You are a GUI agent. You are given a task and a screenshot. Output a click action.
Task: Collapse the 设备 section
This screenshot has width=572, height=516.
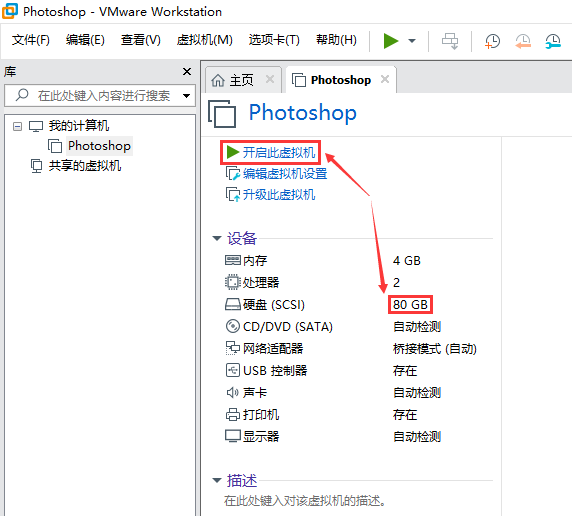[x=217, y=238]
